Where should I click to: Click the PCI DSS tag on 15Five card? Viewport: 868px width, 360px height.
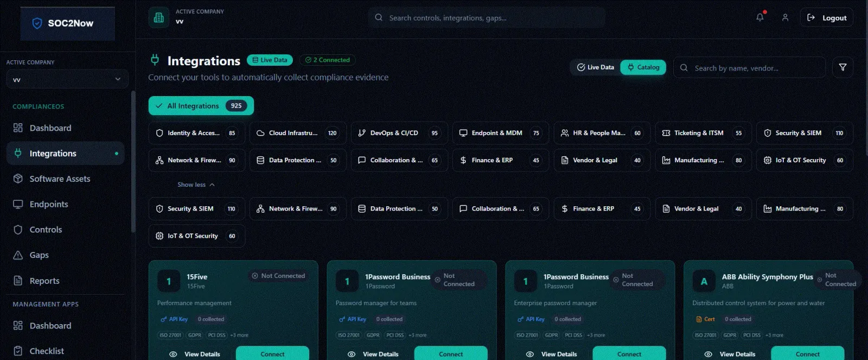pos(216,335)
